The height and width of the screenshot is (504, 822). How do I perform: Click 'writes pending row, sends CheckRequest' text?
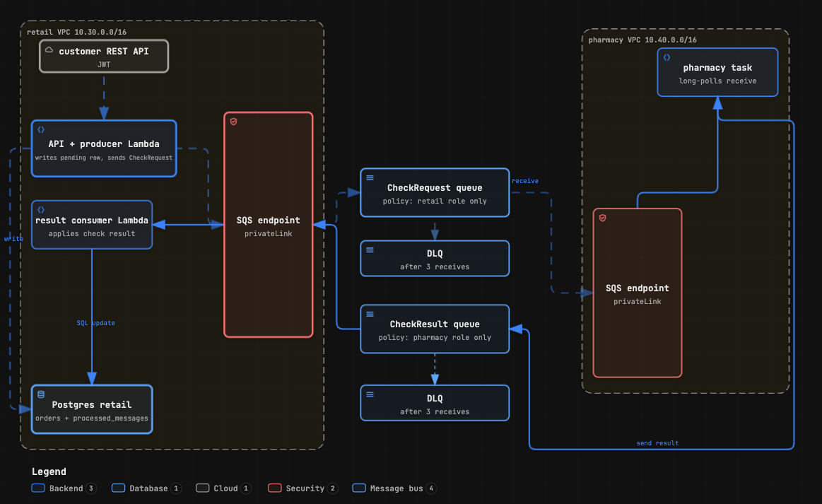coord(104,158)
